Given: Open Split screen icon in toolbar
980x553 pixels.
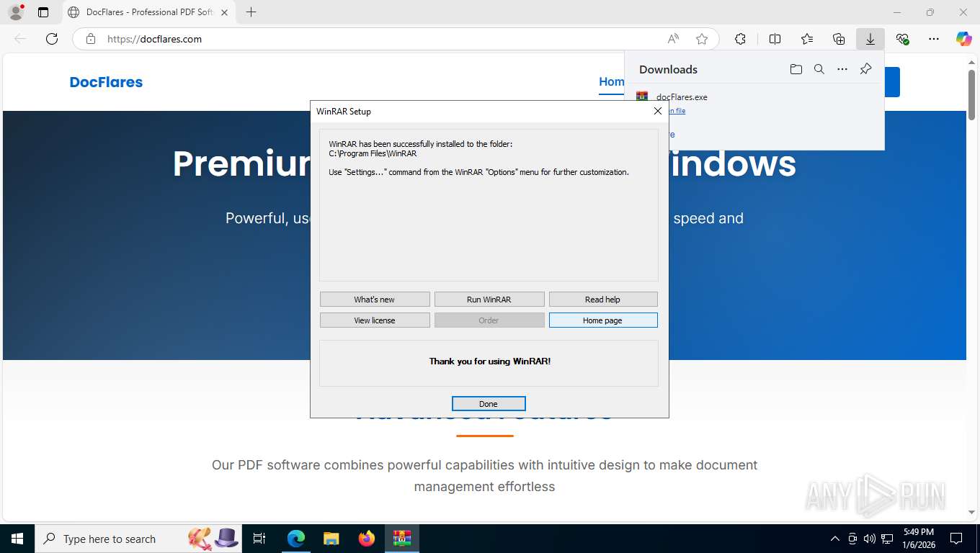Looking at the screenshot, I should click(775, 39).
